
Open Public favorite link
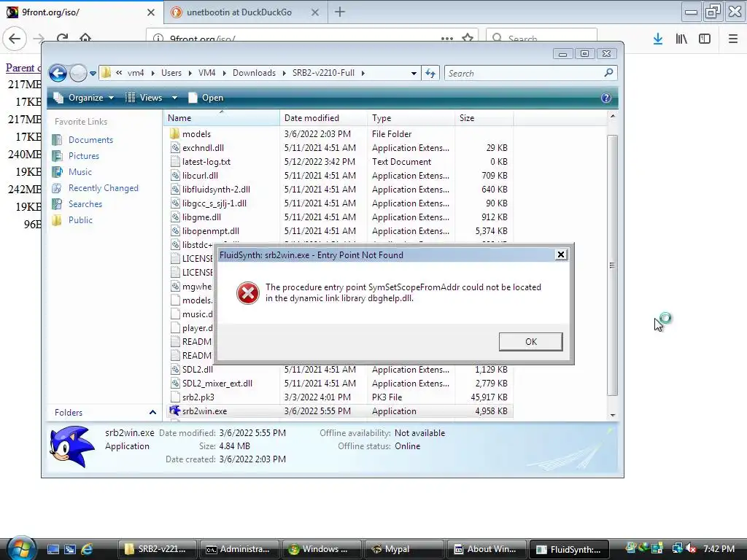coord(80,220)
